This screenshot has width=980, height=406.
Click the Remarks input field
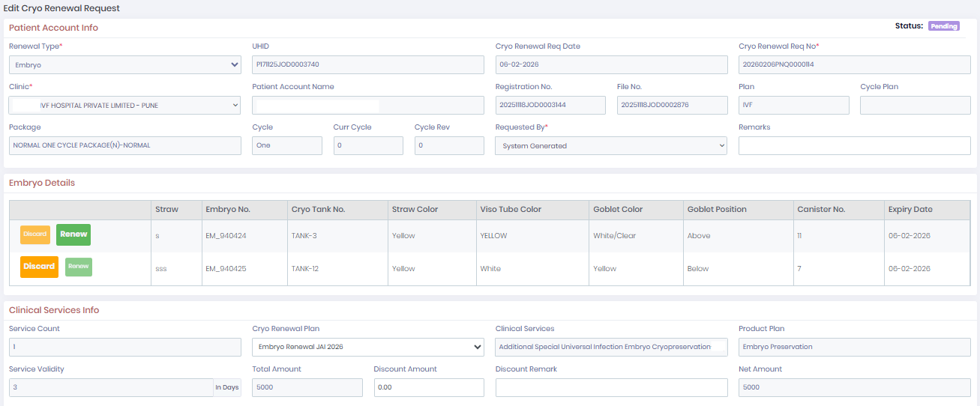854,146
